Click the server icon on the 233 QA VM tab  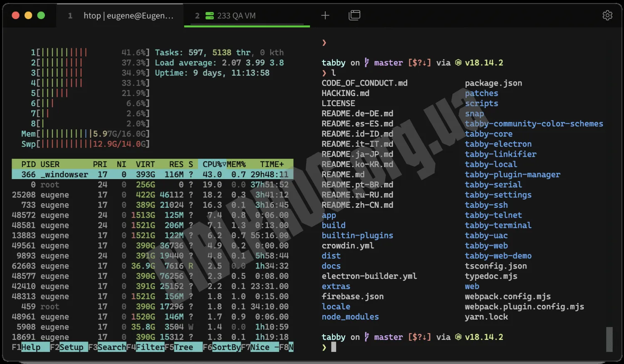210,16
